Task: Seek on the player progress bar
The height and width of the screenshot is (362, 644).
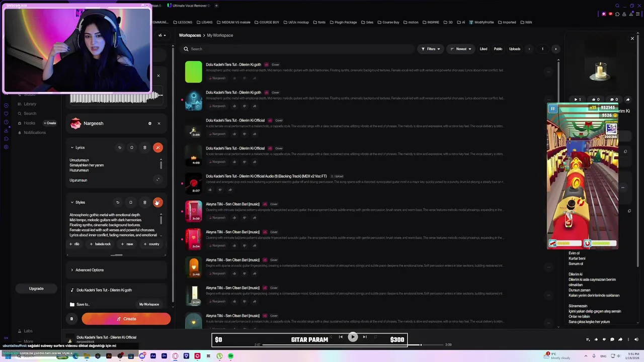Action: click(352, 345)
